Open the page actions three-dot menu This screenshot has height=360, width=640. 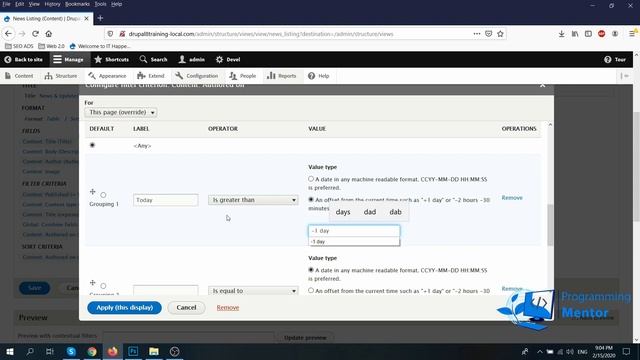coord(477,34)
